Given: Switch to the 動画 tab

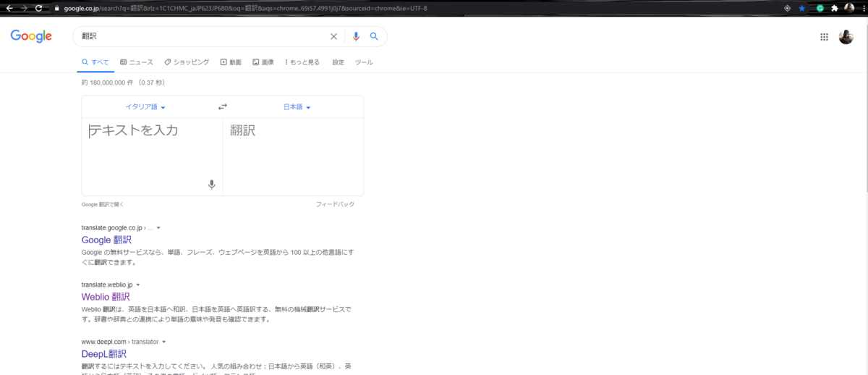Looking at the screenshot, I should click(x=231, y=62).
